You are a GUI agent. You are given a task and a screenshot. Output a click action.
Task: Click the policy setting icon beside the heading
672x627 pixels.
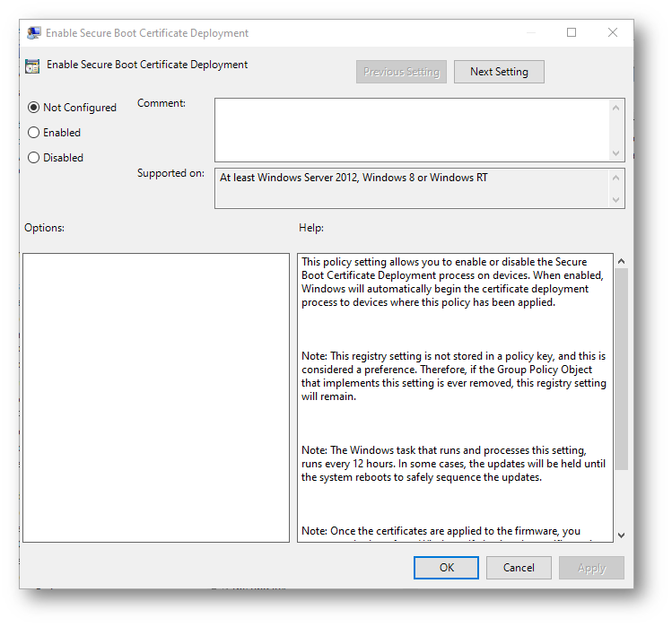pyautogui.click(x=32, y=66)
